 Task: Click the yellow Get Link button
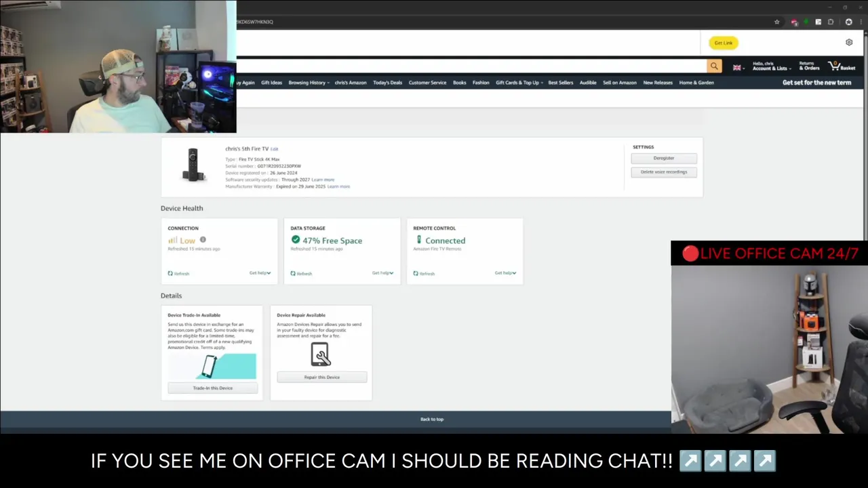[724, 43]
